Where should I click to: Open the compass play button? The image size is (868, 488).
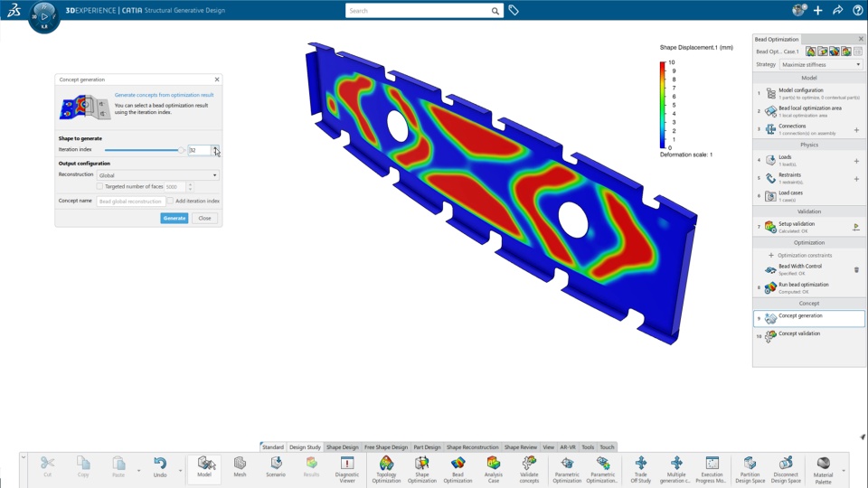coord(44,16)
